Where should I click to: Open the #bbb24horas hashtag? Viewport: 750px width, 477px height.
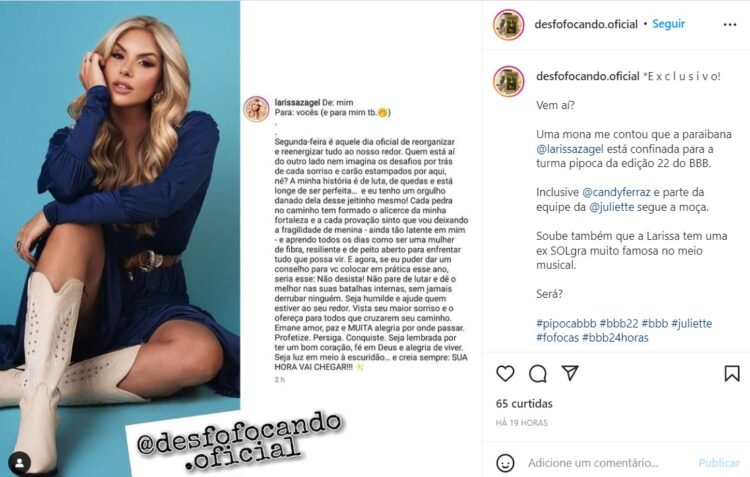(615, 338)
